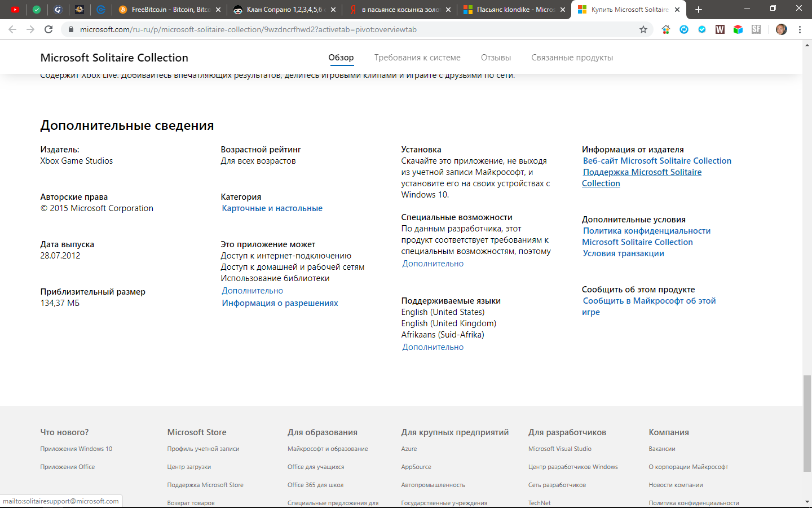Open Веб-сайт Microsoft Solitaire Collection link
The height and width of the screenshot is (508, 812).
pyautogui.click(x=657, y=161)
